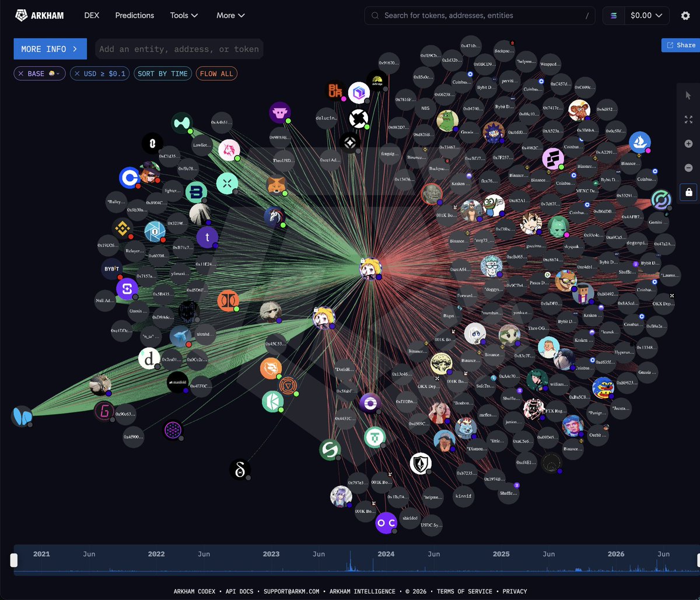Select the manifold node
Screen dimensions: 700x600
177,382
